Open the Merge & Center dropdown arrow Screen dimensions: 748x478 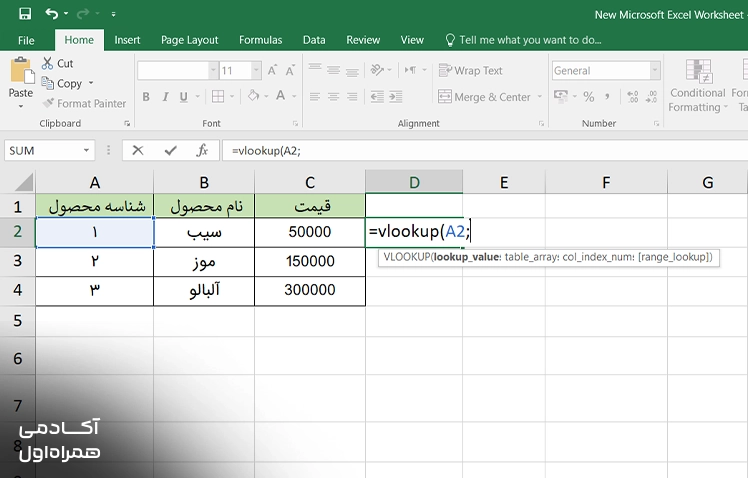[x=540, y=97]
